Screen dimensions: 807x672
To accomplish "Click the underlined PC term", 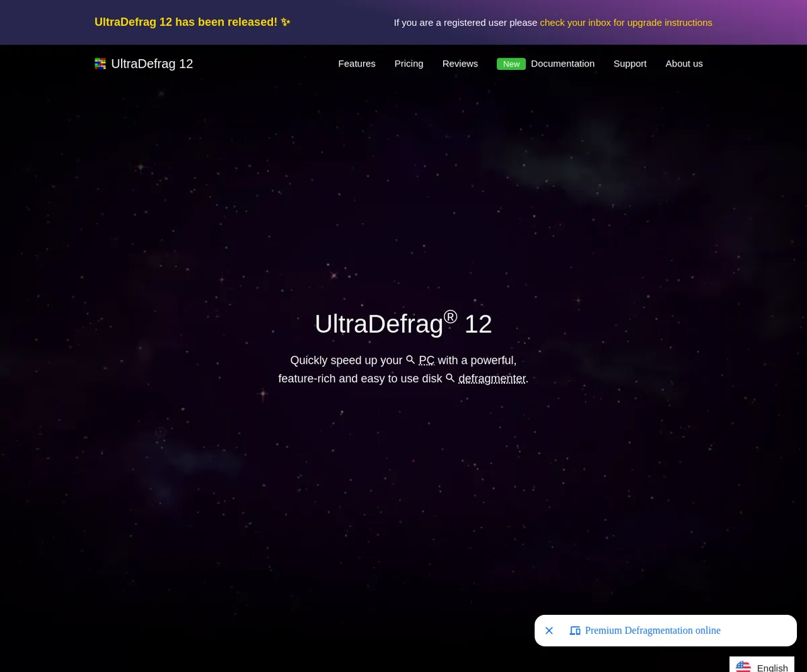I will click(426, 360).
